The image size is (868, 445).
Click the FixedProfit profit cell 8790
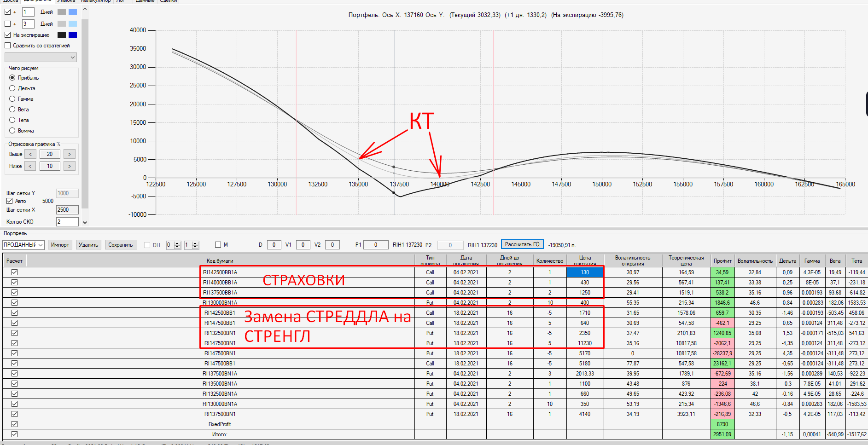pyautogui.click(x=722, y=424)
